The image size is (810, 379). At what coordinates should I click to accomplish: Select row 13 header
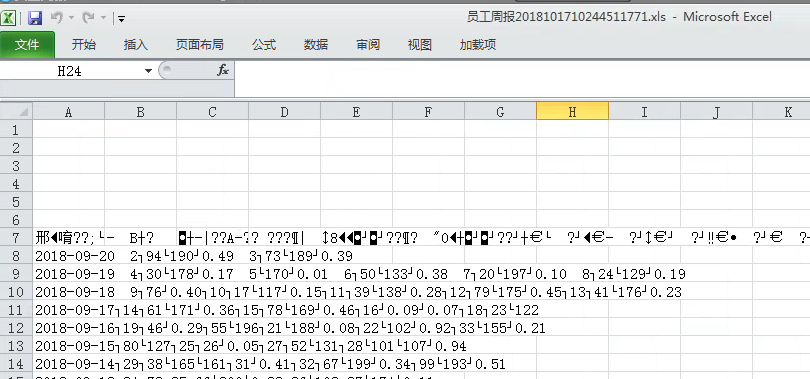(x=16, y=345)
